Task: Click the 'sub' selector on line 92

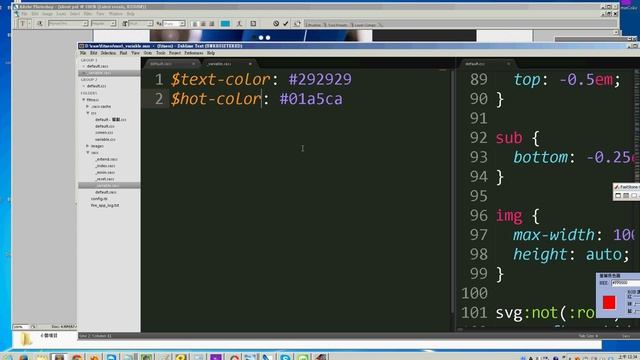Action: pyautogui.click(x=509, y=138)
